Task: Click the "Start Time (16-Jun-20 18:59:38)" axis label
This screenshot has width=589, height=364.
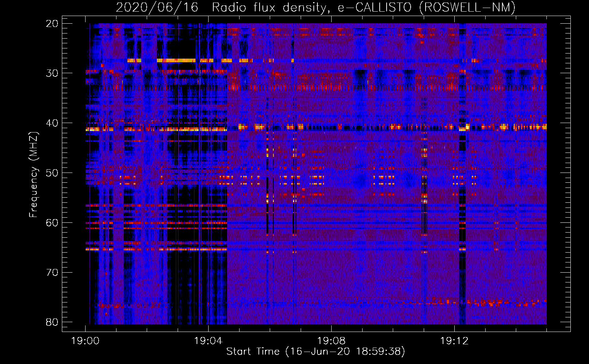Action: (316, 352)
